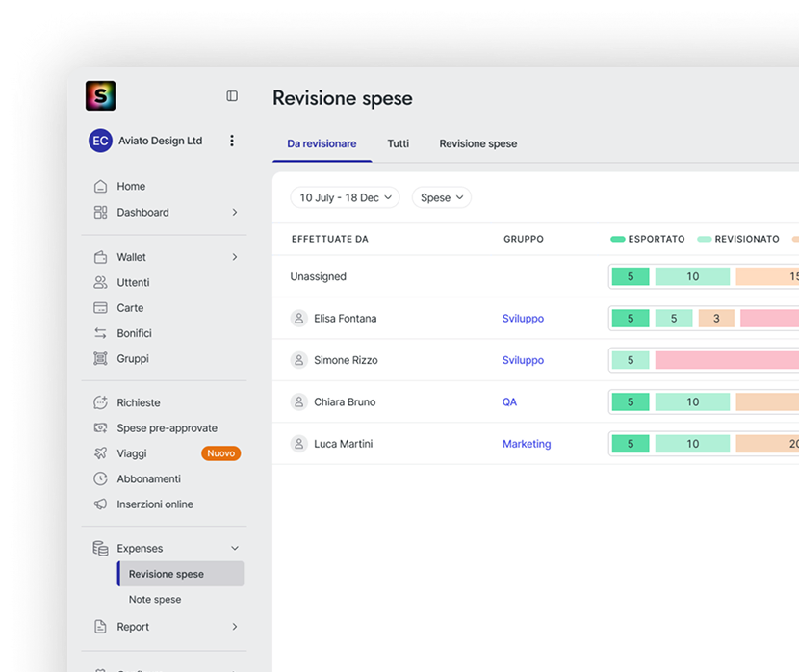Image resolution: width=799 pixels, height=672 pixels.
Task: Open the Spese filter dropdown
Action: (x=442, y=197)
